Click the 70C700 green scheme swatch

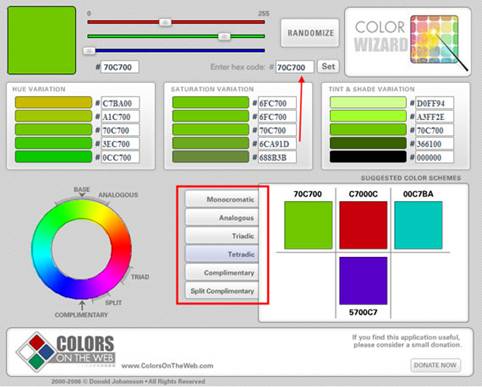(x=308, y=225)
